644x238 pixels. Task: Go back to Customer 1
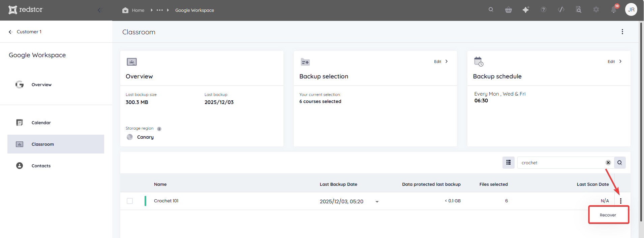pyautogui.click(x=29, y=32)
